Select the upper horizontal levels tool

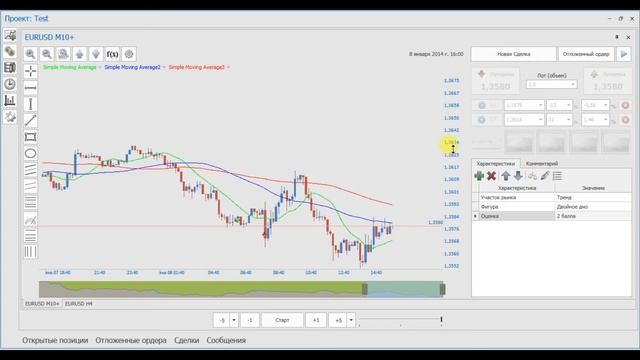click(31, 202)
